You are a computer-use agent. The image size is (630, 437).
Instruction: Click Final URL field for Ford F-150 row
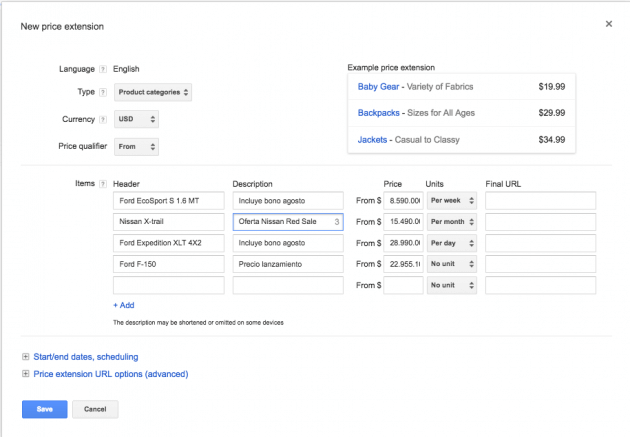pos(540,264)
